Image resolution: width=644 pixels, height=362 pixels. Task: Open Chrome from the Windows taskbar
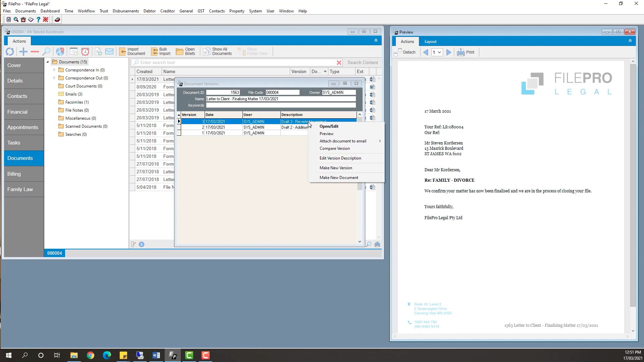pyautogui.click(x=91, y=355)
